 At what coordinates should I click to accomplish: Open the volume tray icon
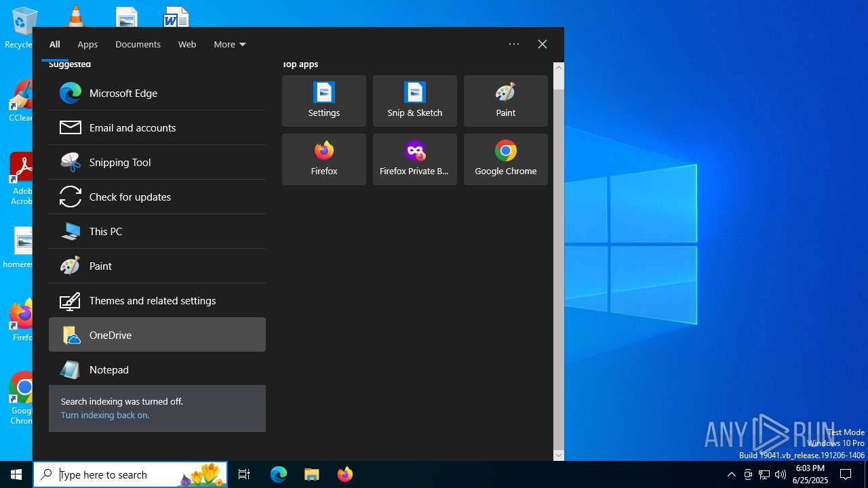pos(781,474)
